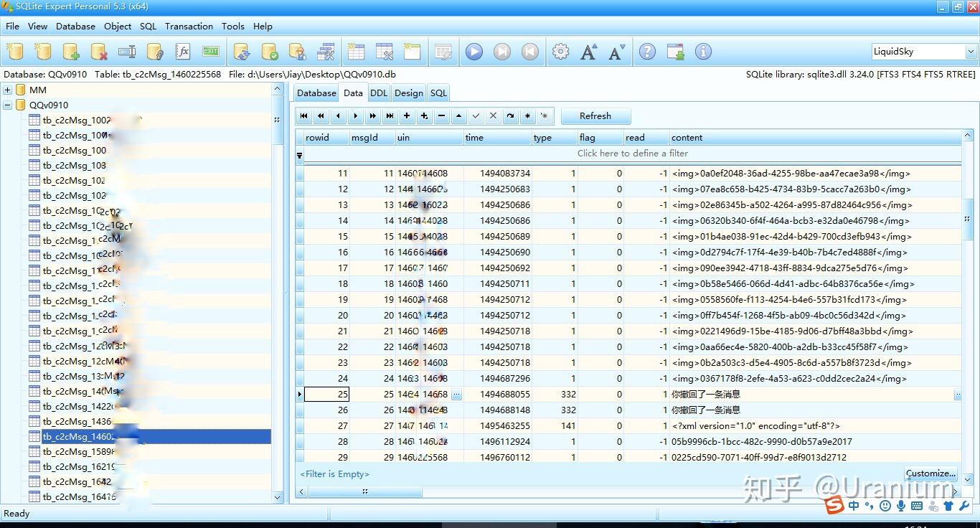Jump to last record in navigator

tap(390, 115)
